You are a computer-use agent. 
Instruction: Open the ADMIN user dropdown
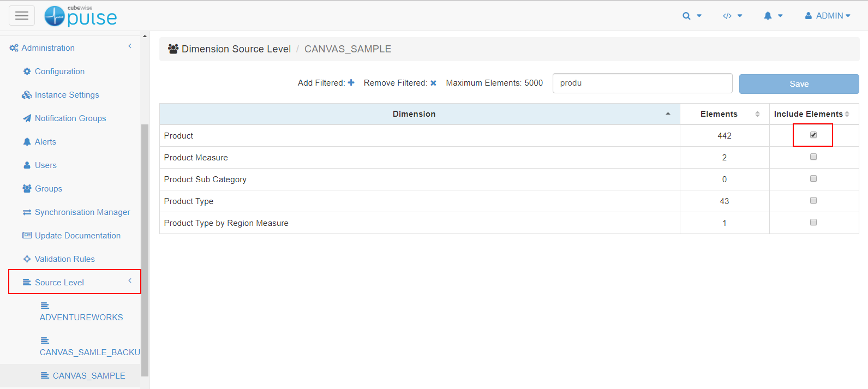[x=828, y=16]
